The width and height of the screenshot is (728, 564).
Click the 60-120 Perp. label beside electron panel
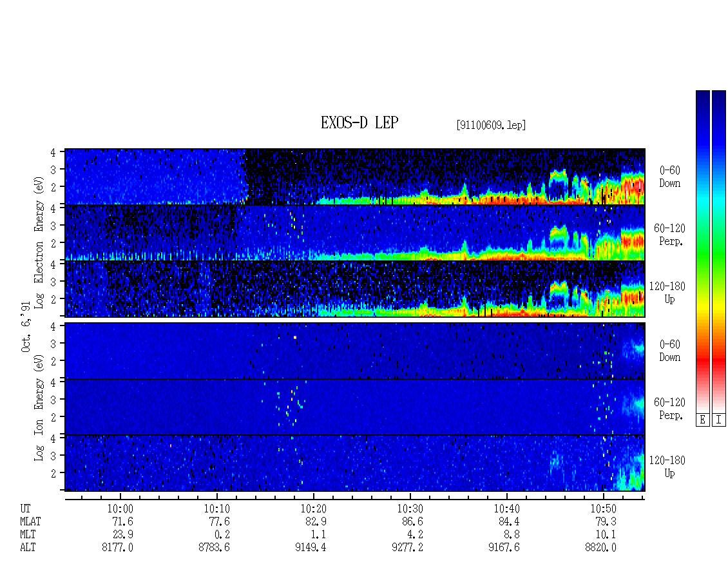[669, 235]
